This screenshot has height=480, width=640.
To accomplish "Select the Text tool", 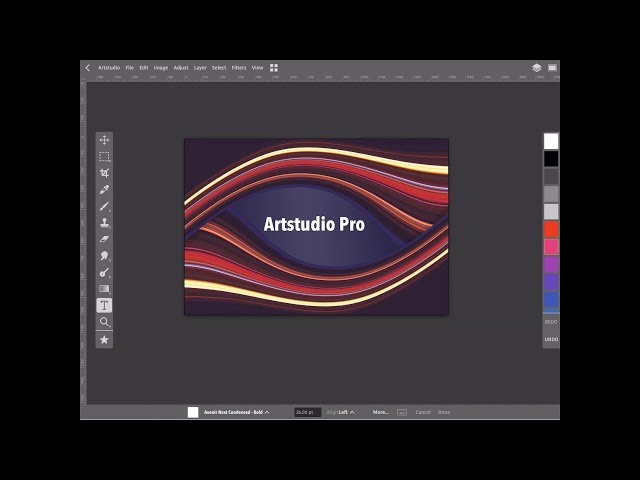I will click(x=104, y=305).
